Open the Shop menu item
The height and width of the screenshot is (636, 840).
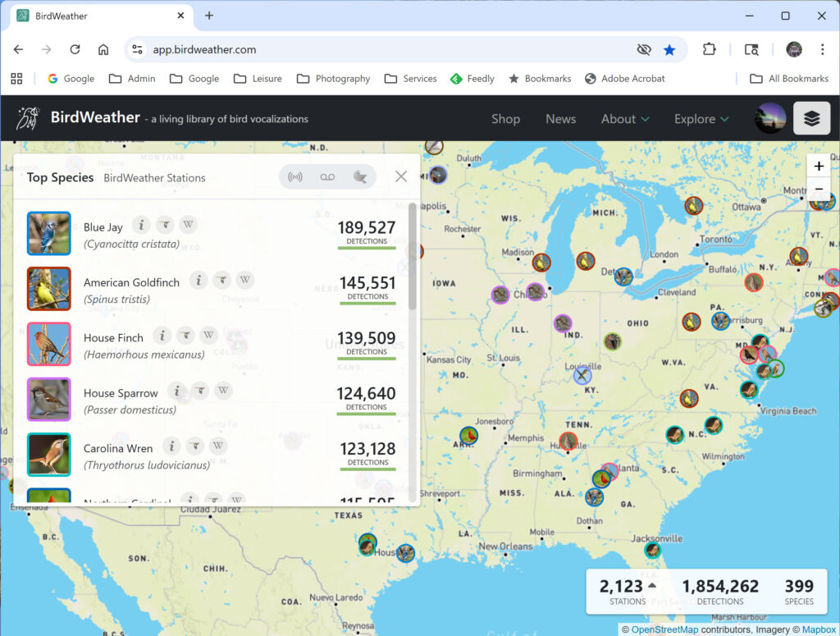505,119
